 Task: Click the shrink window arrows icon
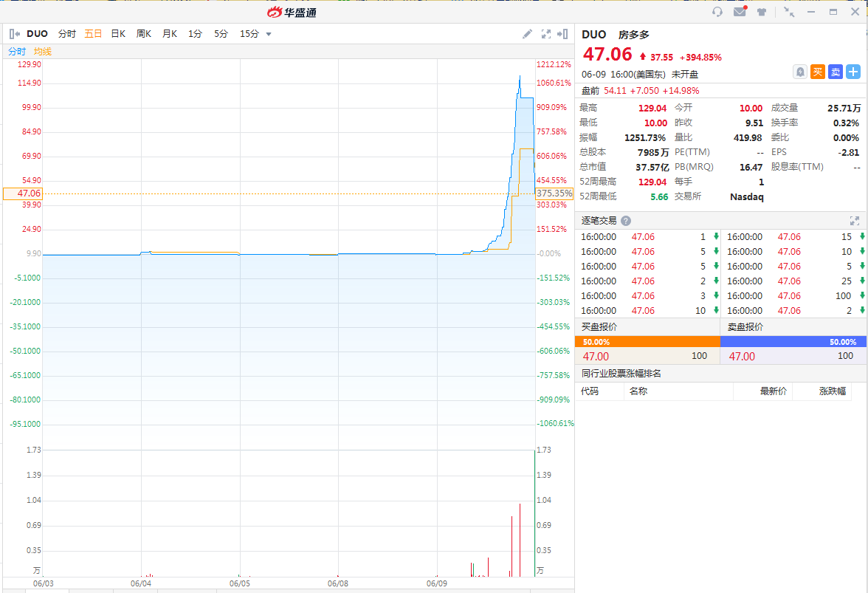[790, 12]
